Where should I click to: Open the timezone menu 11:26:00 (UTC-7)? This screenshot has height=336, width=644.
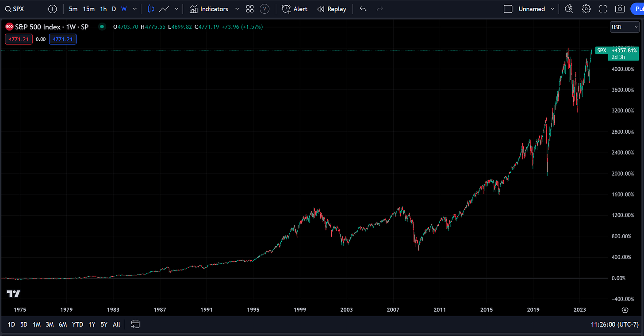point(614,324)
